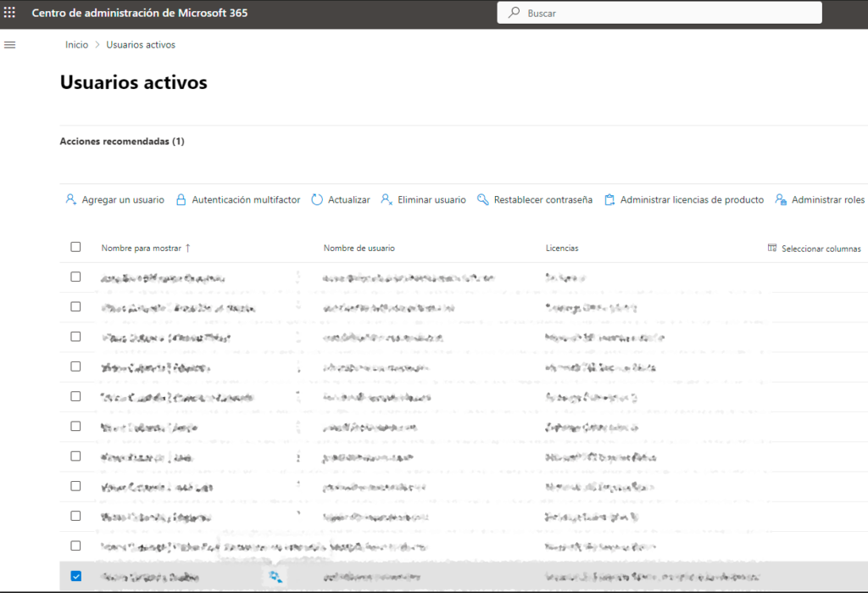The width and height of the screenshot is (868, 593).
Task: Click sort arrow beside Nombre para mostrar
Action: pyautogui.click(x=187, y=249)
